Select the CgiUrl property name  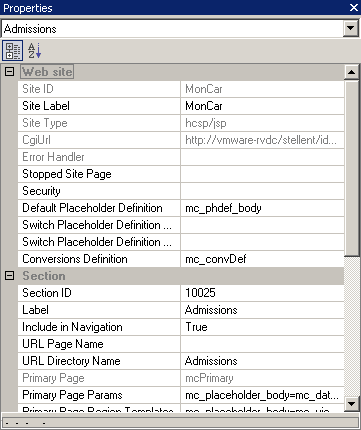click(x=36, y=140)
